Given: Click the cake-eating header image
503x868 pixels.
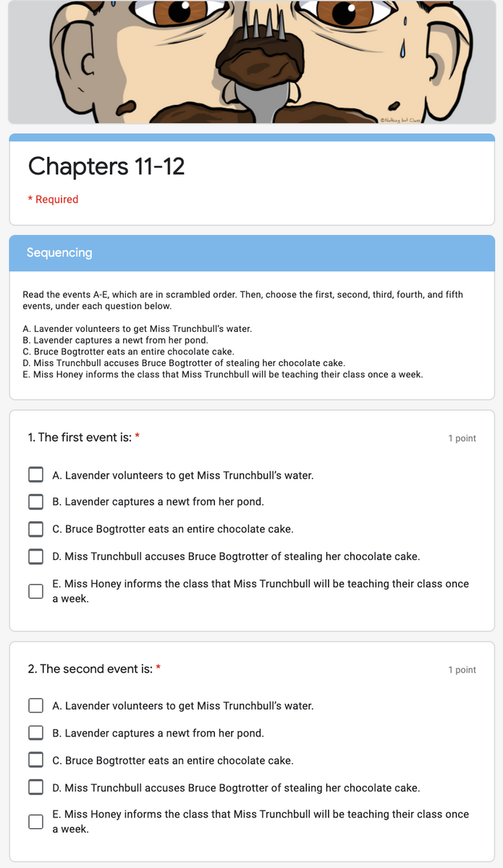Looking at the screenshot, I should coord(251,61).
